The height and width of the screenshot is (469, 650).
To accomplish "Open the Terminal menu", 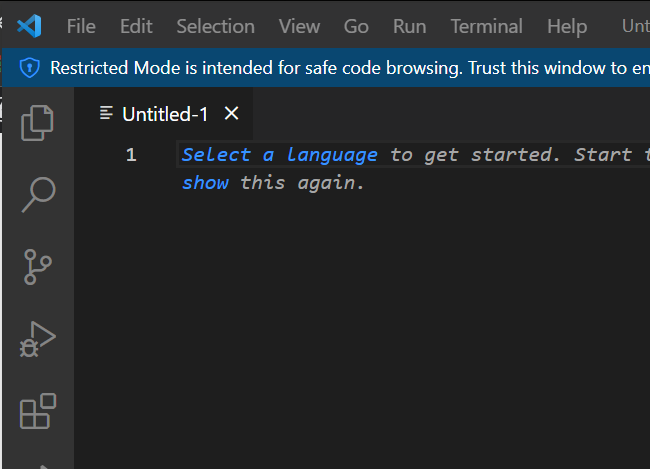I will pyautogui.click(x=487, y=27).
